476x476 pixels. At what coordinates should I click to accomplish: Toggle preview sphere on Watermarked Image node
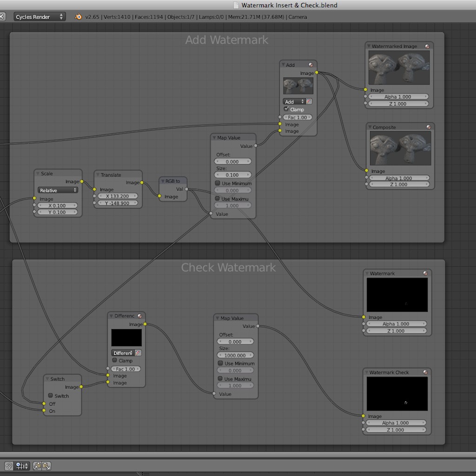click(427, 46)
